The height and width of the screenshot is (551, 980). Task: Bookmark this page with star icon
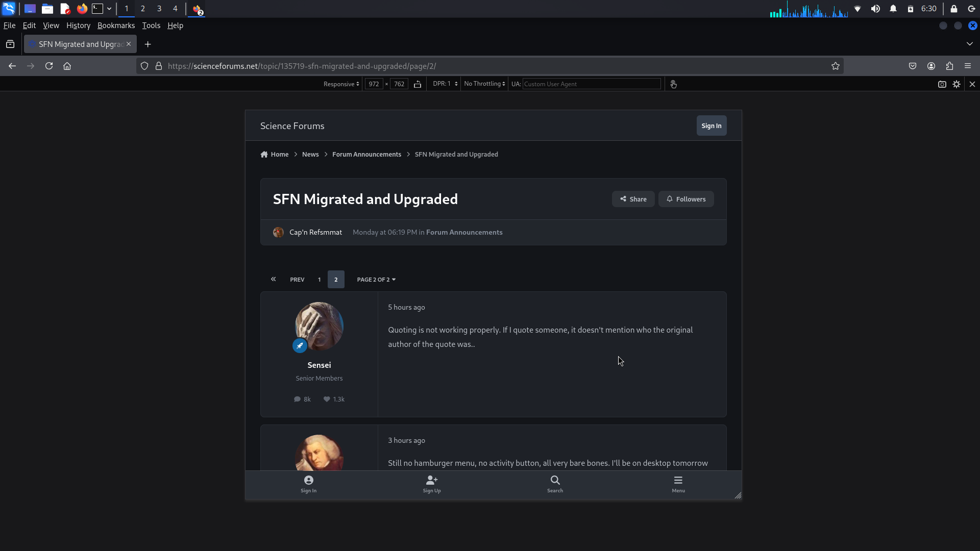tap(835, 66)
